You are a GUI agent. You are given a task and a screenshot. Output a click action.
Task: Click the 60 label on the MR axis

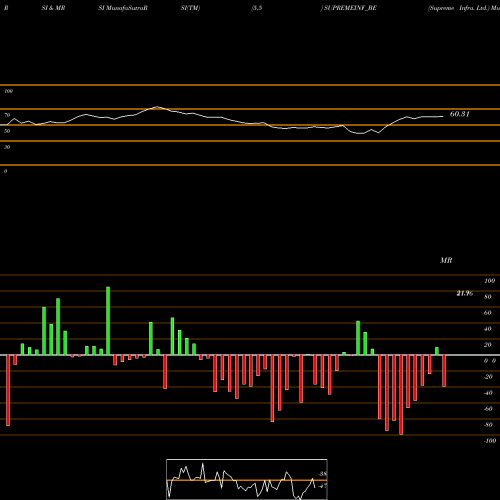coord(488,313)
